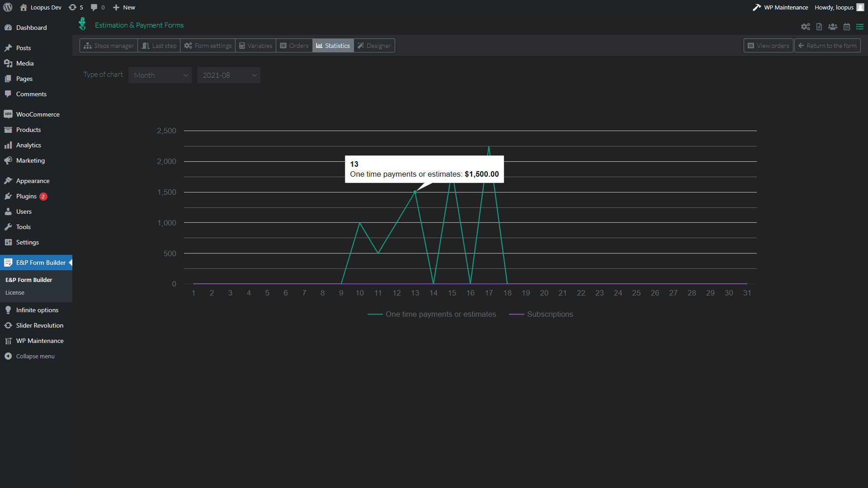Image resolution: width=868 pixels, height=488 pixels.
Task: Click the WordPress logo icon
Action: [x=8, y=7]
